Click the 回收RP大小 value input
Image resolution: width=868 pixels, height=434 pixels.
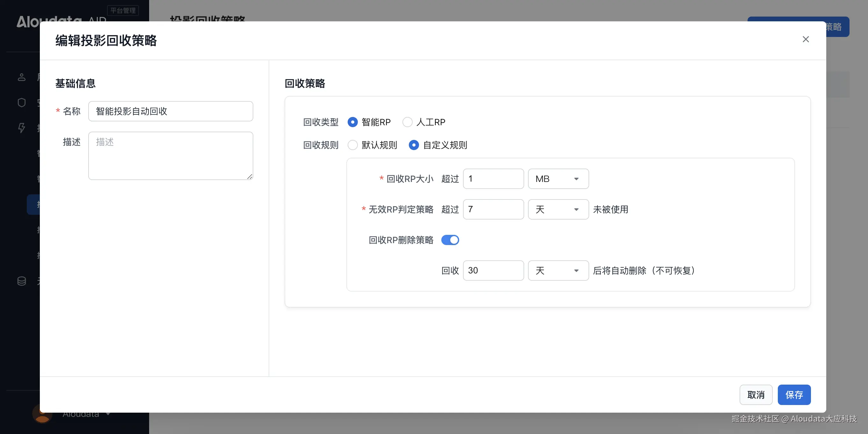pyautogui.click(x=493, y=179)
